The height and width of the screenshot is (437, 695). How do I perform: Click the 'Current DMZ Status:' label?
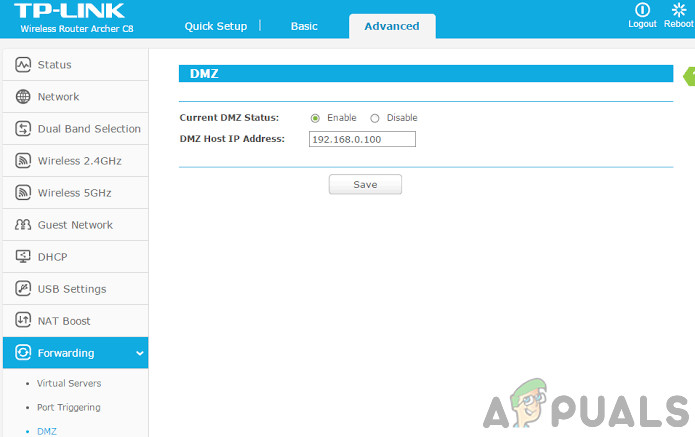pos(229,118)
